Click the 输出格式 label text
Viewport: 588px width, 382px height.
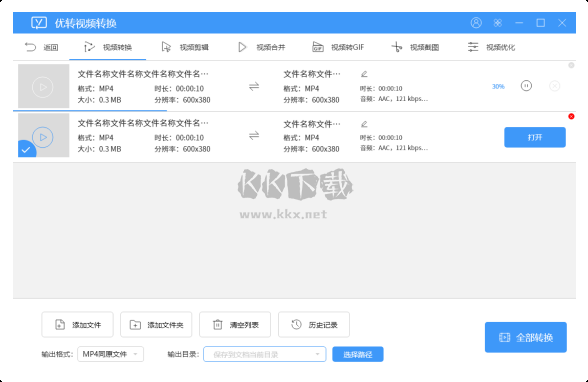[57, 354]
